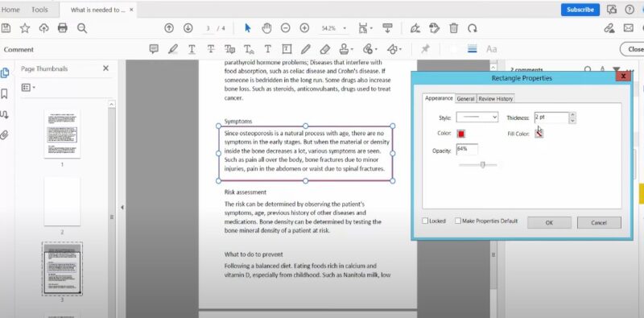The image size is (644, 318).
Task: Open the stamp tool
Action: tap(346, 49)
